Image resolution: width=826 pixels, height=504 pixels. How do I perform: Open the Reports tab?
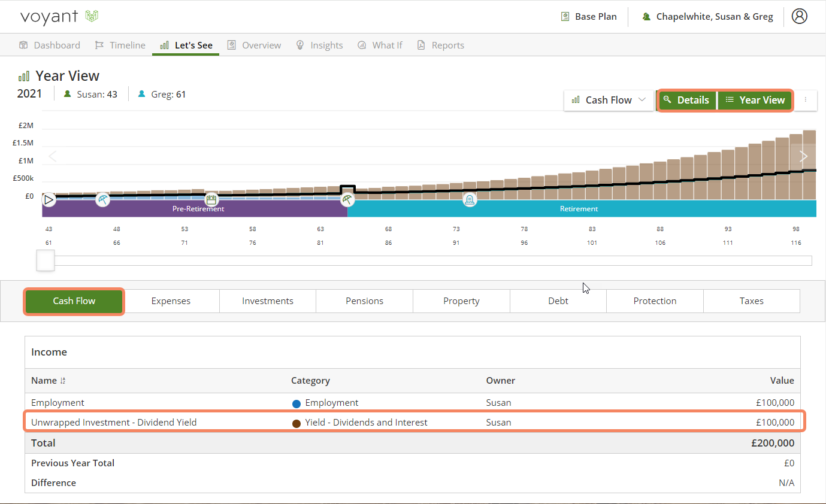pyautogui.click(x=440, y=45)
